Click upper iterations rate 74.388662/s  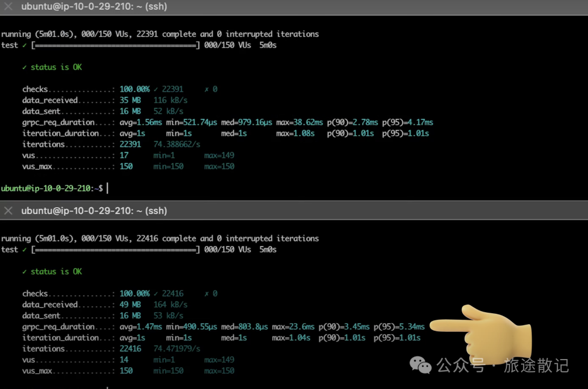pos(176,144)
